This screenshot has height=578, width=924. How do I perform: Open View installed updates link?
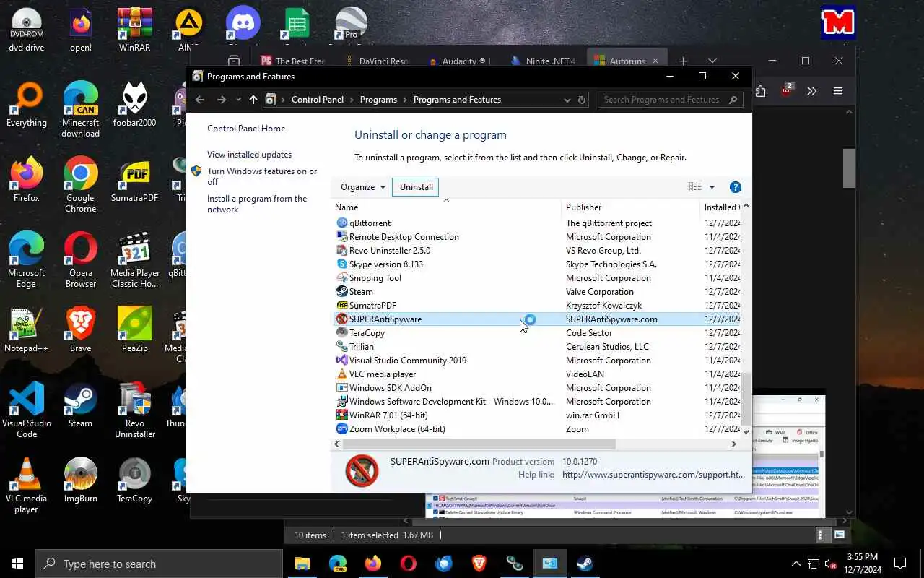coord(249,155)
